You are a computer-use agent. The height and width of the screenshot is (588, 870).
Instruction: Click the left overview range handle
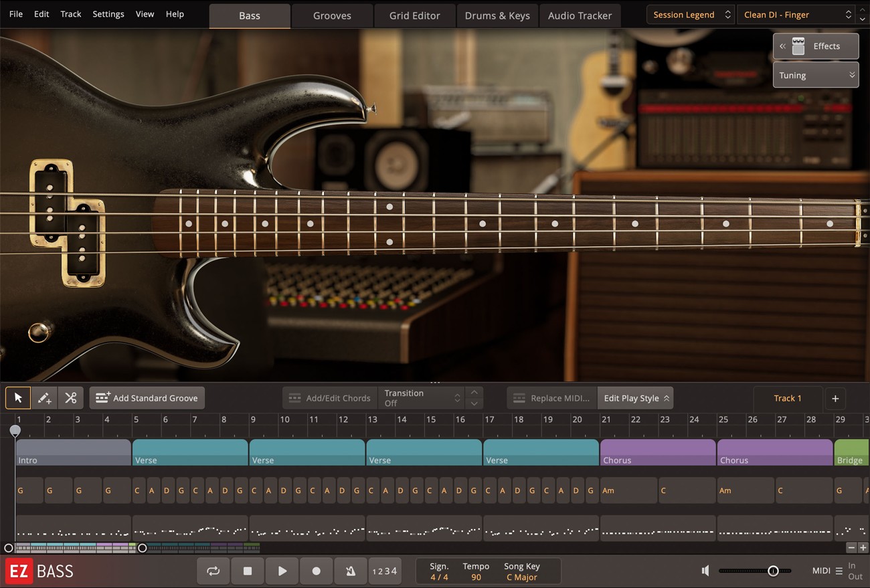coord(9,548)
